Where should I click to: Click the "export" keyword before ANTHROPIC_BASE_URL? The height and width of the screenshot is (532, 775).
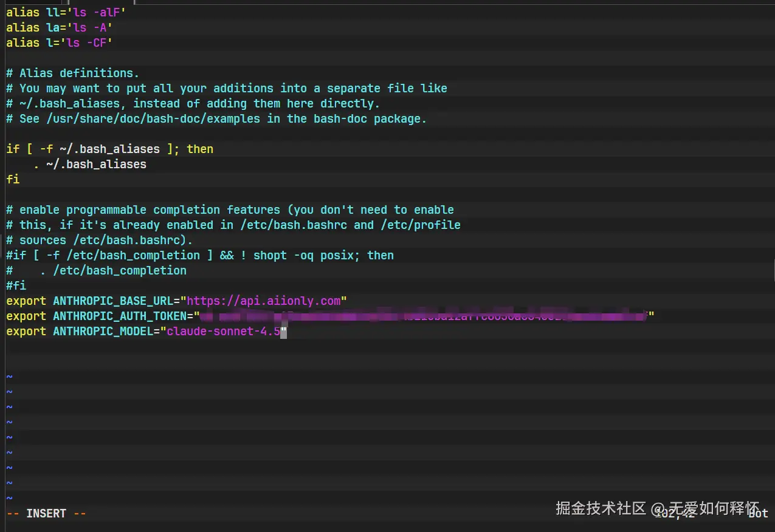(x=26, y=301)
